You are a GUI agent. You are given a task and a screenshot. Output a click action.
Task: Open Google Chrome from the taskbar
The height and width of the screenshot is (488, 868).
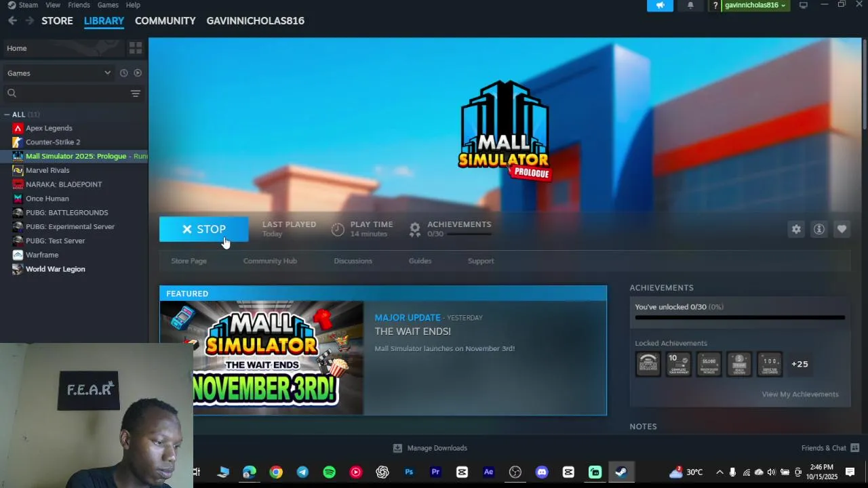coord(276,472)
